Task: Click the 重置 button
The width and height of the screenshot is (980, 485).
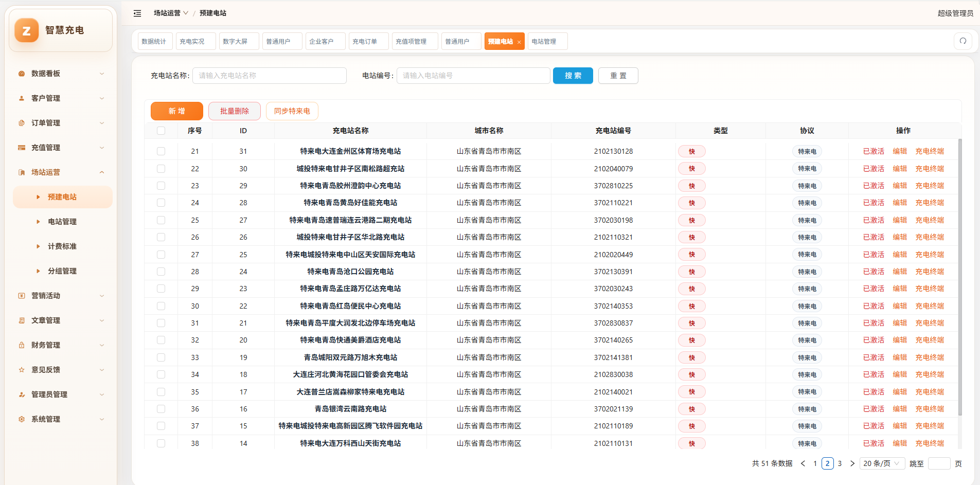Action: pyautogui.click(x=618, y=76)
